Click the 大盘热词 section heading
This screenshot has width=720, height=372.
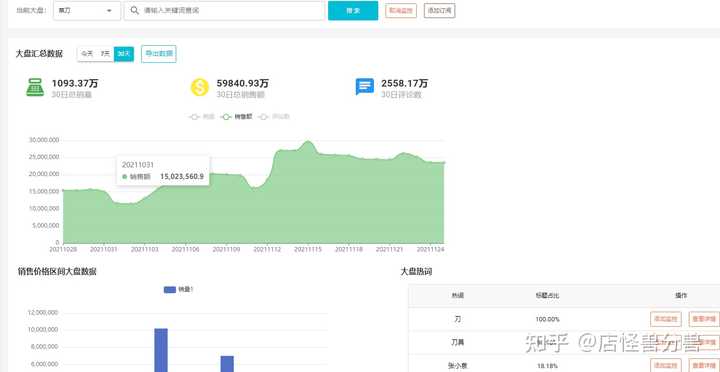tap(416, 271)
